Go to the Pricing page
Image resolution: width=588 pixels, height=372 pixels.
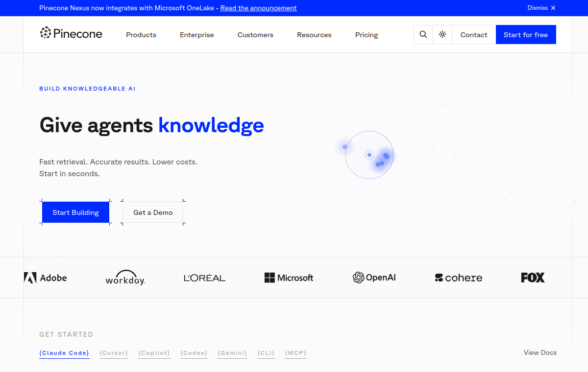click(367, 35)
